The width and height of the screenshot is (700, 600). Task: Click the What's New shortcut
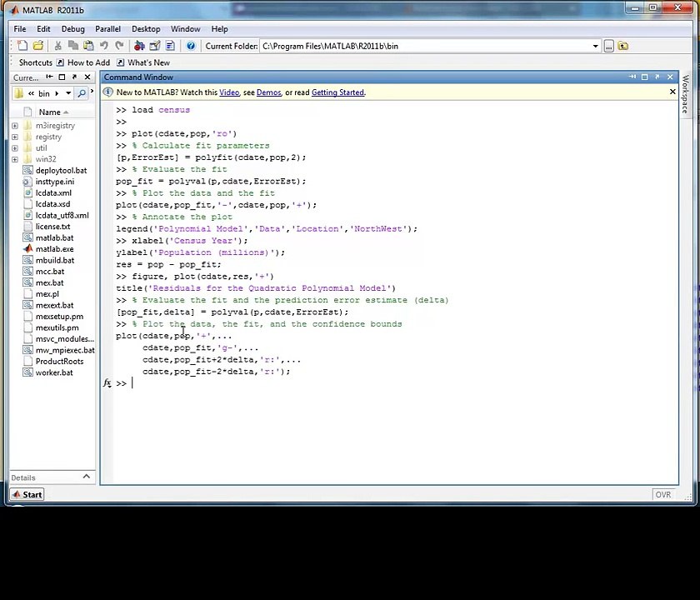pos(143,62)
